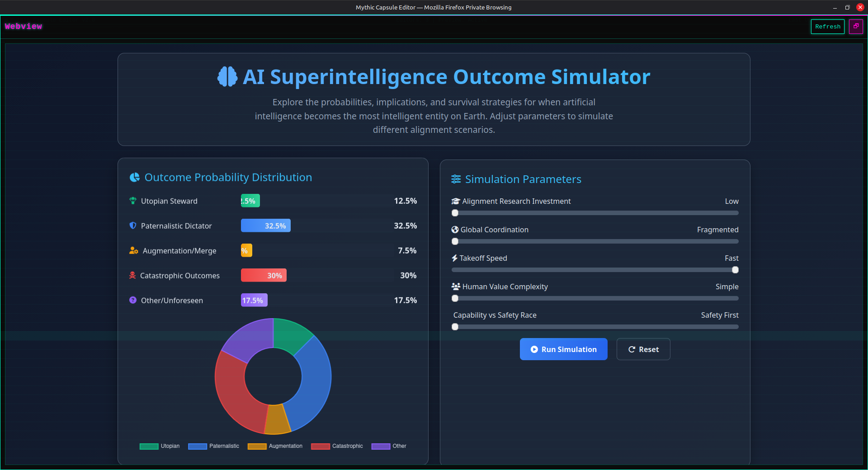Click the lightning bolt icon beside Takeoff Speed
The height and width of the screenshot is (470, 868).
pyautogui.click(x=454, y=258)
